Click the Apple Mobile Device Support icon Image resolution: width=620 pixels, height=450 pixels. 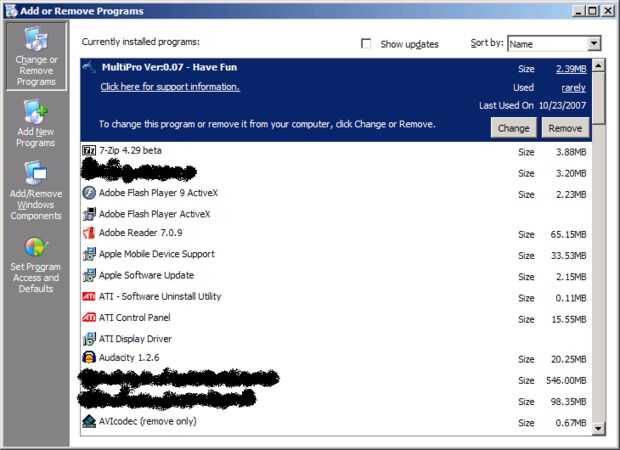point(89,254)
